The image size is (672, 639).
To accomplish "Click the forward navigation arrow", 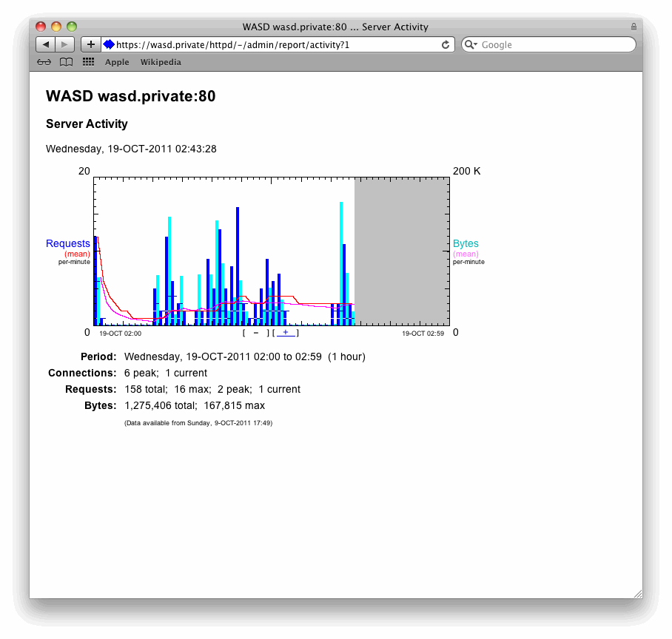I will 65,44.
